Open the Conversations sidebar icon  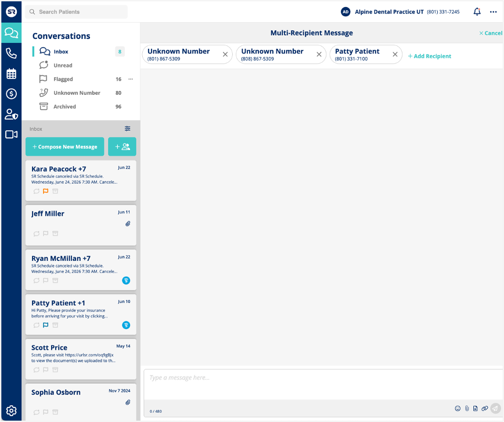pos(11,33)
